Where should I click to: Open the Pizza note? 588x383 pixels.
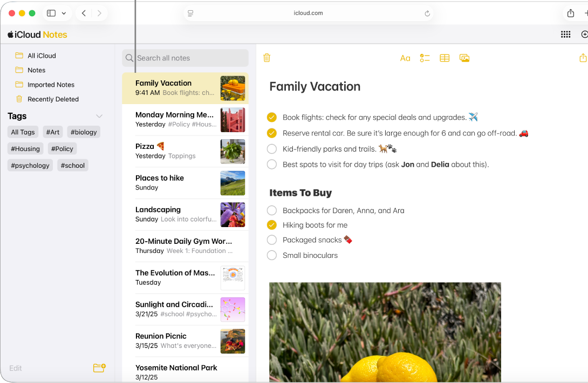pyautogui.click(x=185, y=151)
